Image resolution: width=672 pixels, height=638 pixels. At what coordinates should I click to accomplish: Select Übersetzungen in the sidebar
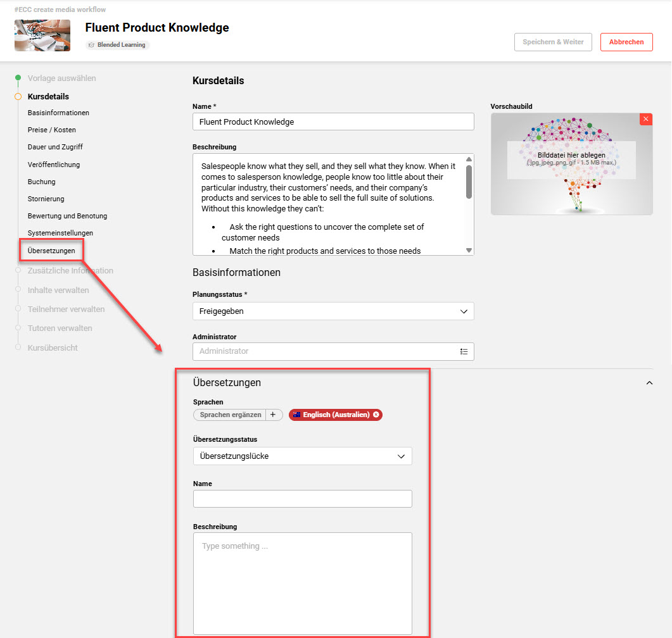(51, 251)
